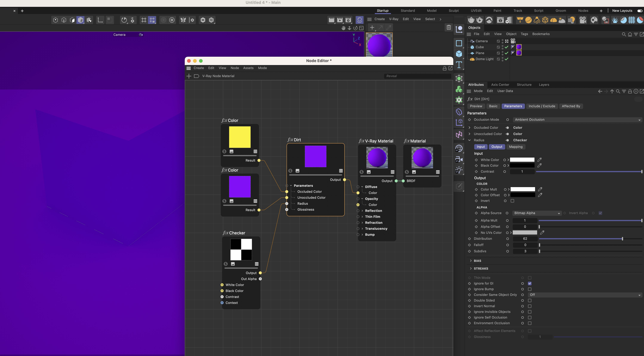Expand the Unoccluded Color section
Viewport: 644px width, 356px height.
pos(469,134)
